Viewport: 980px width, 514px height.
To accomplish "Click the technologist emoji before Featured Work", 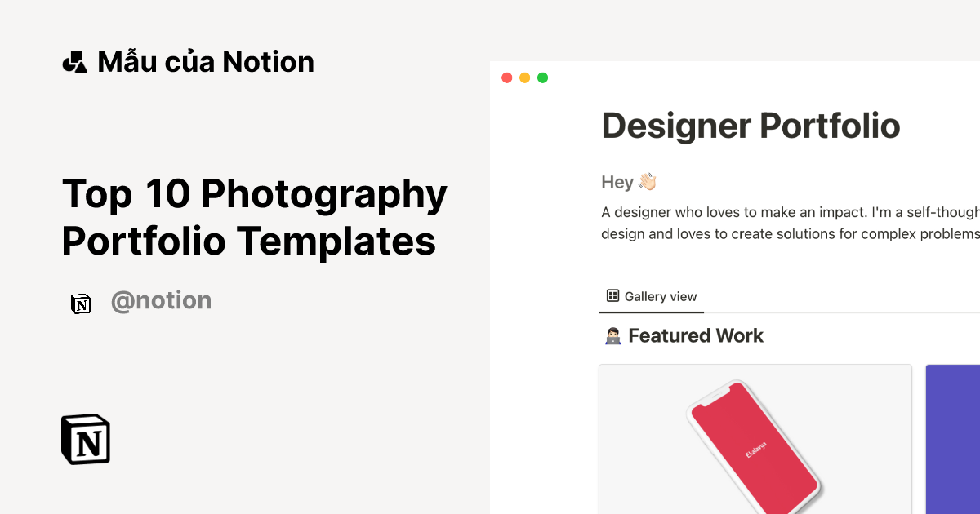I will (x=612, y=336).
